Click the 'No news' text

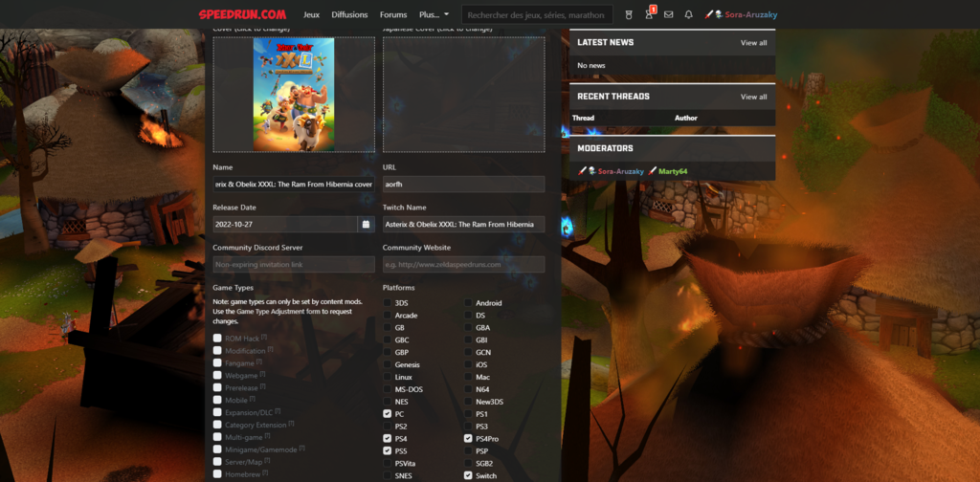coord(591,66)
